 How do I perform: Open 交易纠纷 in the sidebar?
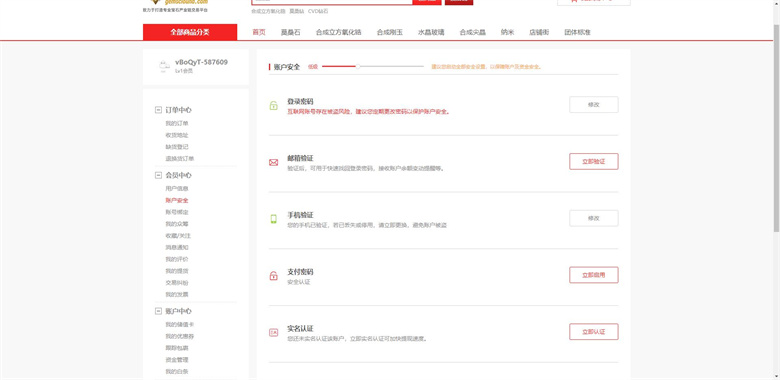(177, 283)
